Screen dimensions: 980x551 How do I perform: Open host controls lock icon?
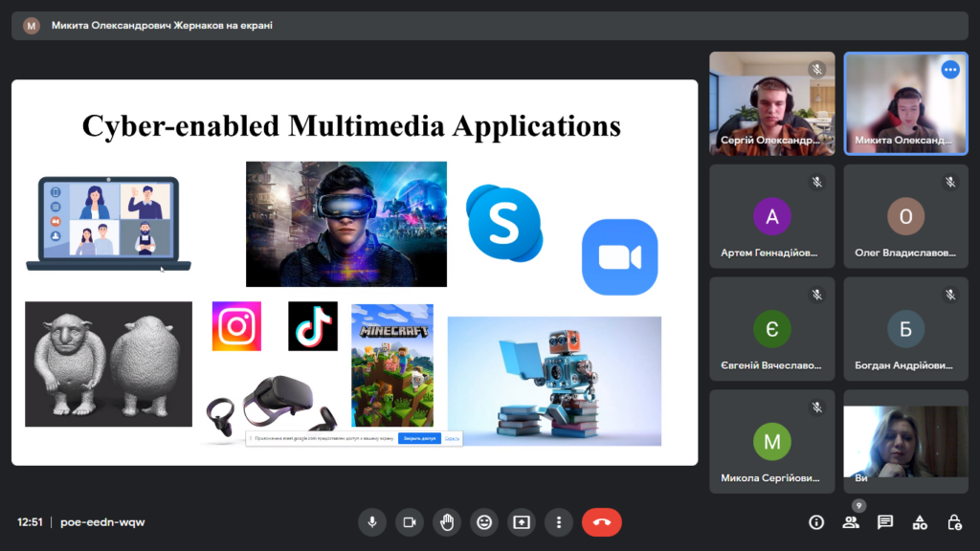click(x=954, y=522)
